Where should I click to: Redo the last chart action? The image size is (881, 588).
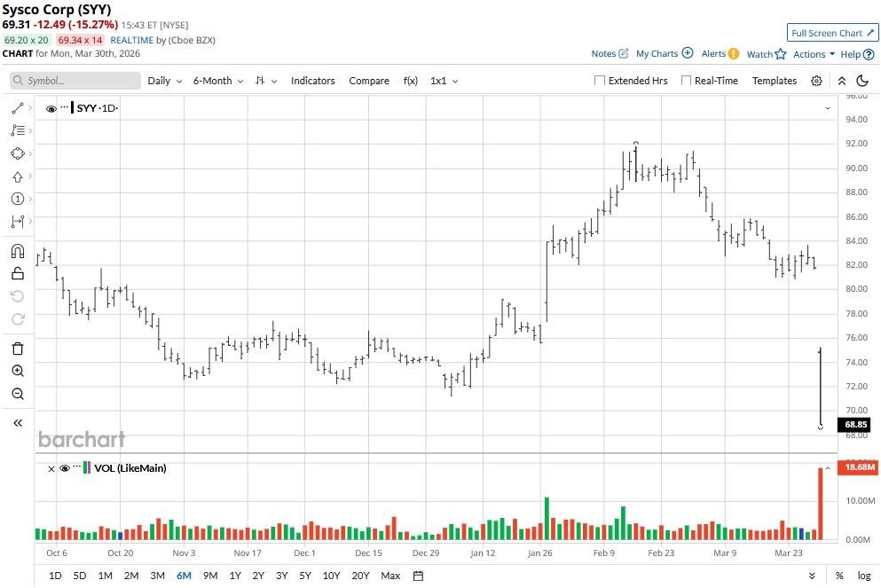tap(18, 319)
